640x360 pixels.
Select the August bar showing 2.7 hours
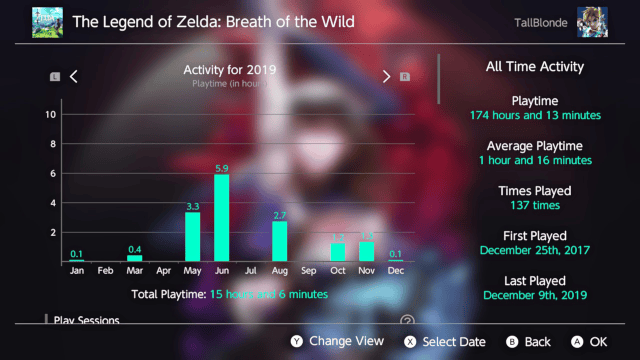point(280,241)
